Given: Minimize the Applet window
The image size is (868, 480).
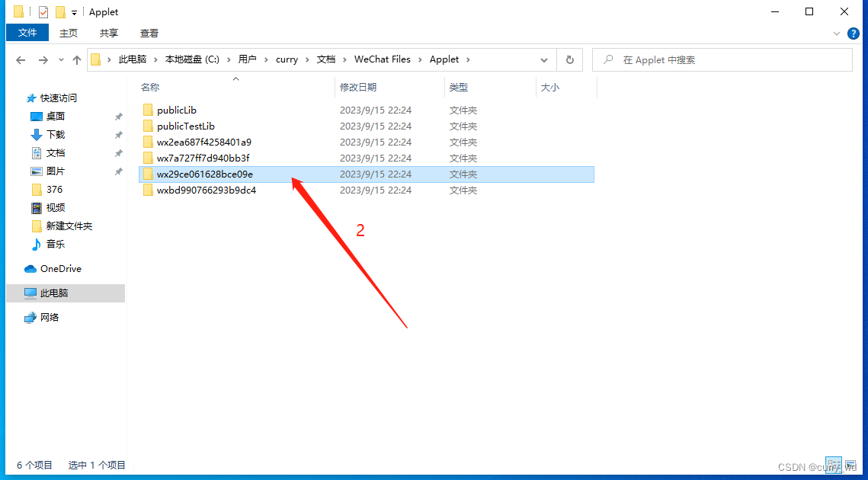Looking at the screenshot, I should pos(774,11).
